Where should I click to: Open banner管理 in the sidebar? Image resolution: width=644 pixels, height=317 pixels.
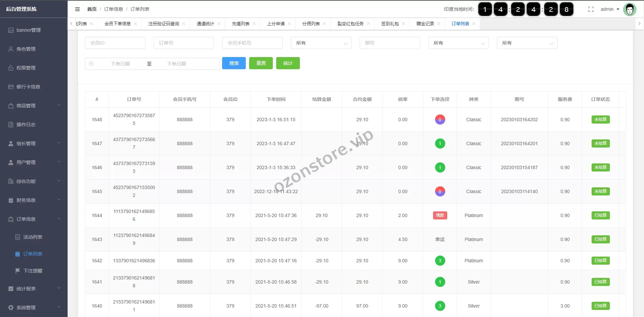[29, 30]
